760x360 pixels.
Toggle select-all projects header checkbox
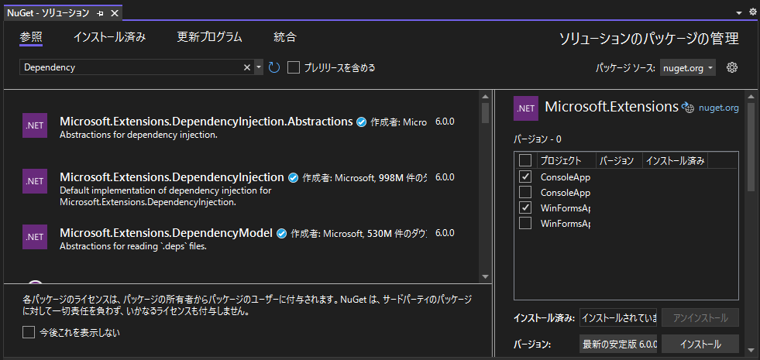pos(525,160)
